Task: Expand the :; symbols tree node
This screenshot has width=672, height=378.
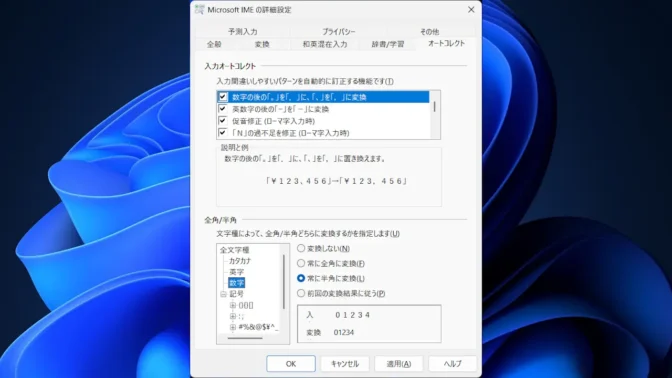Action: click(233, 316)
